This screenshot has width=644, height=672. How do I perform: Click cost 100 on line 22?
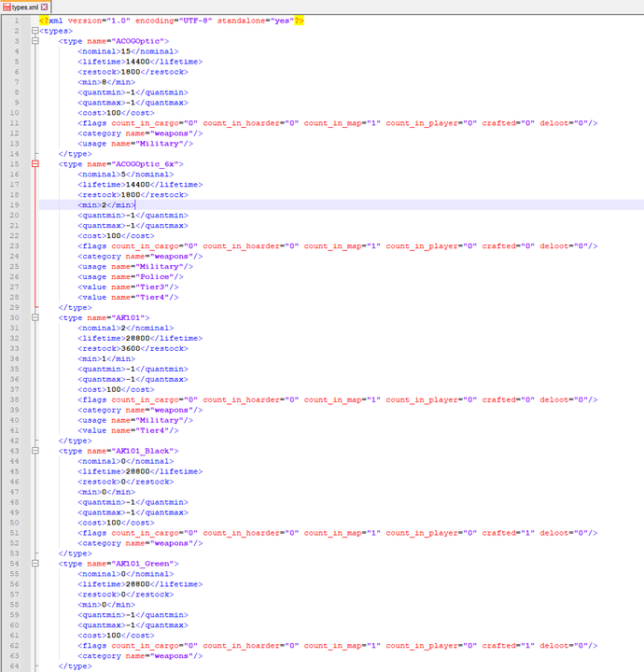point(116,236)
